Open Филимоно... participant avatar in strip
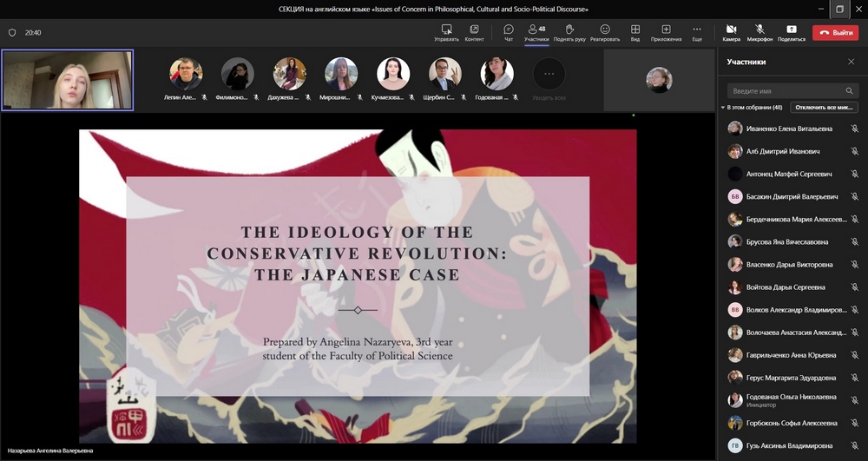868x461 pixels. 238,74
